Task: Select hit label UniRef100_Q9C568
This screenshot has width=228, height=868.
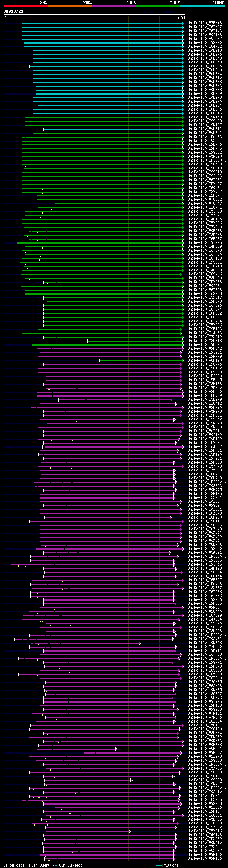Action: click(x=204, y=164)
